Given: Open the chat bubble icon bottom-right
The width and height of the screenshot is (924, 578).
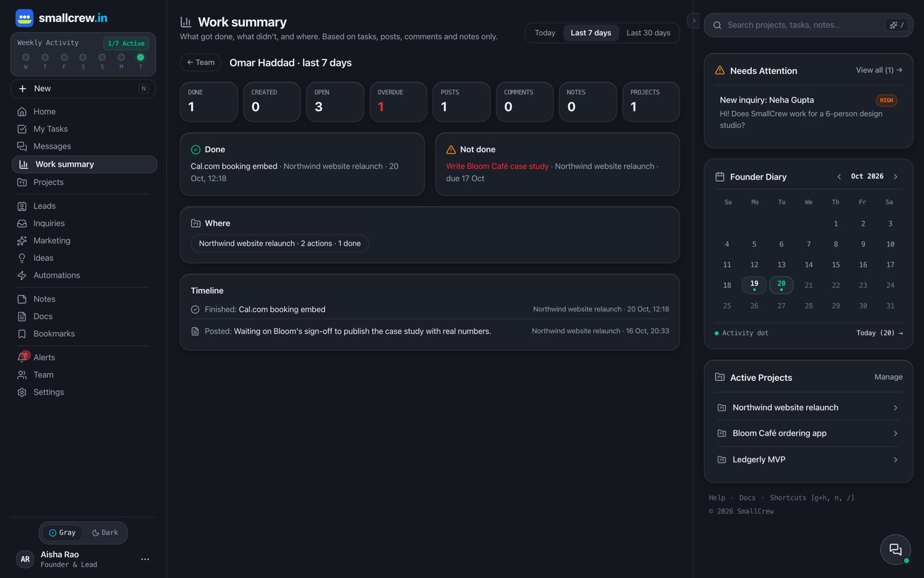Looking at the screenshot, I should pos(895,549).
